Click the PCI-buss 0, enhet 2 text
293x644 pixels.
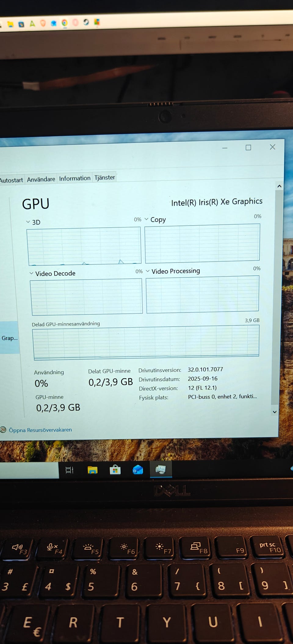click(x=222, y=396)
